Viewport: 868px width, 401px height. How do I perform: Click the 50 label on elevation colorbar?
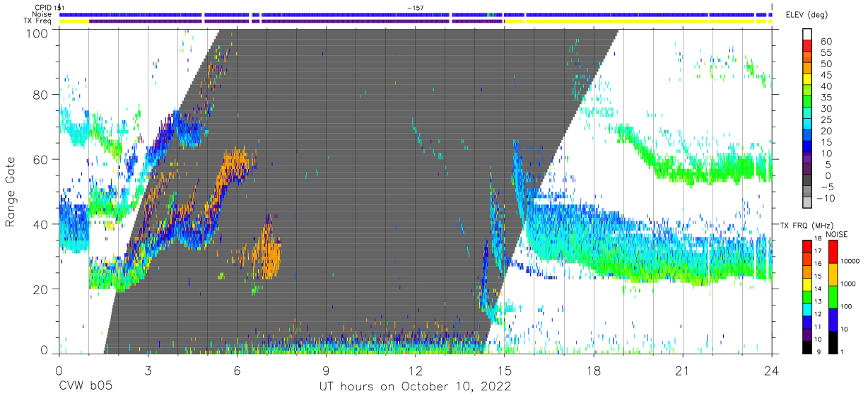coord(826,64)
